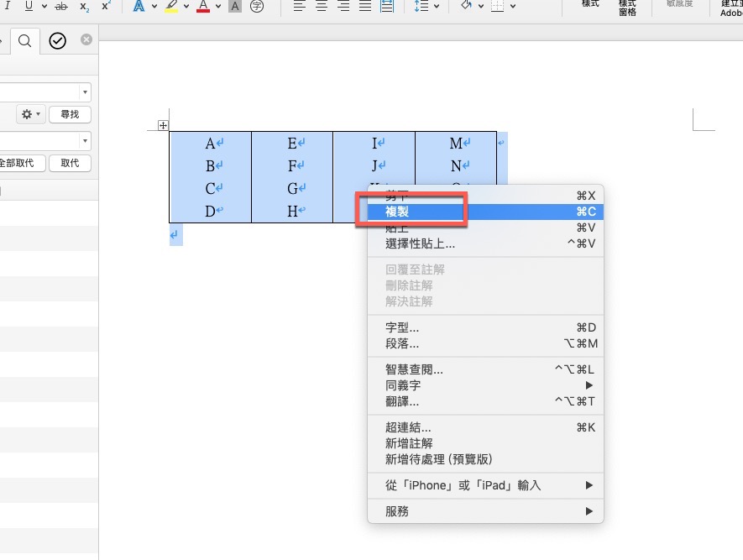
Task: Toggle italic formatting
Action: [8, 6]
